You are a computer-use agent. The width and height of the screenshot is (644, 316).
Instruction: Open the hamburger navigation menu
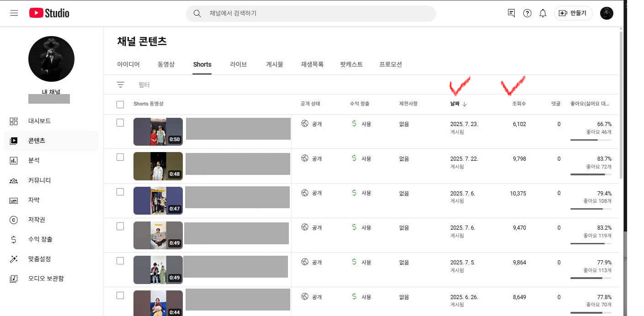click(x=14, y=13)
